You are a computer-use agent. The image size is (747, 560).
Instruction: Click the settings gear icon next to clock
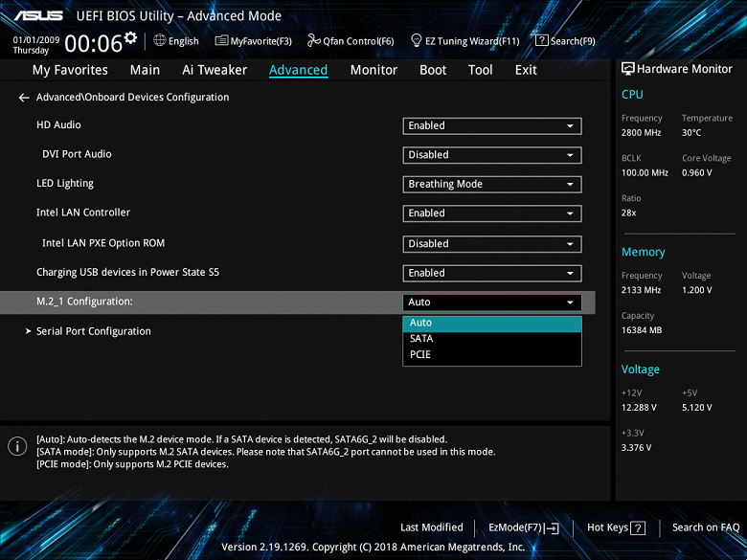pyautogui.click(x=130, y=37)
